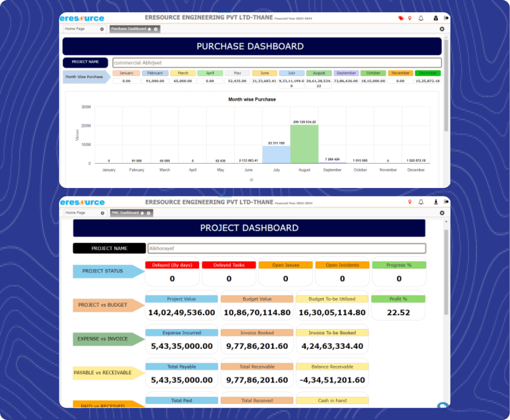Click the logout icon in Purchase Dashboard header
510x420 pixels.
[446, 18]
